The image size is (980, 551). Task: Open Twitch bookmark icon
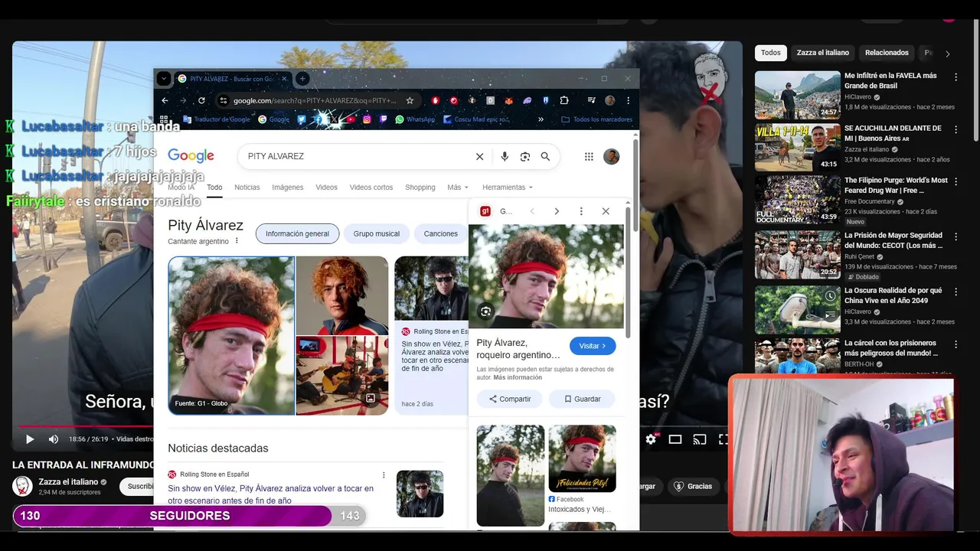tap(384, 119)
